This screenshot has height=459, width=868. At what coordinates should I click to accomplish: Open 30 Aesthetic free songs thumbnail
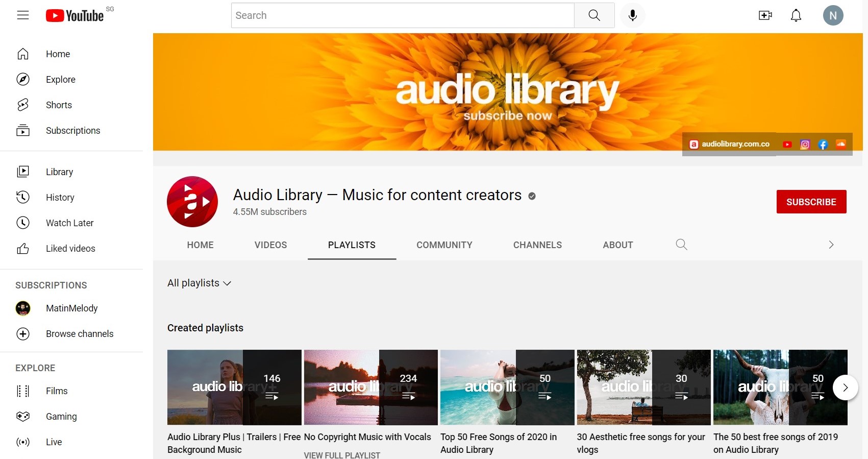tap(644, 388)
